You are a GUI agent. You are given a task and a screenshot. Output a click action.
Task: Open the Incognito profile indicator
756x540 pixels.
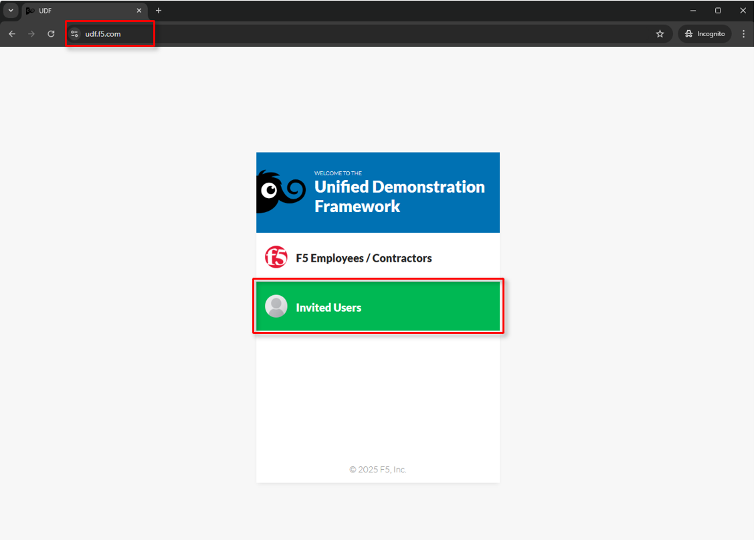pos(705,33)
